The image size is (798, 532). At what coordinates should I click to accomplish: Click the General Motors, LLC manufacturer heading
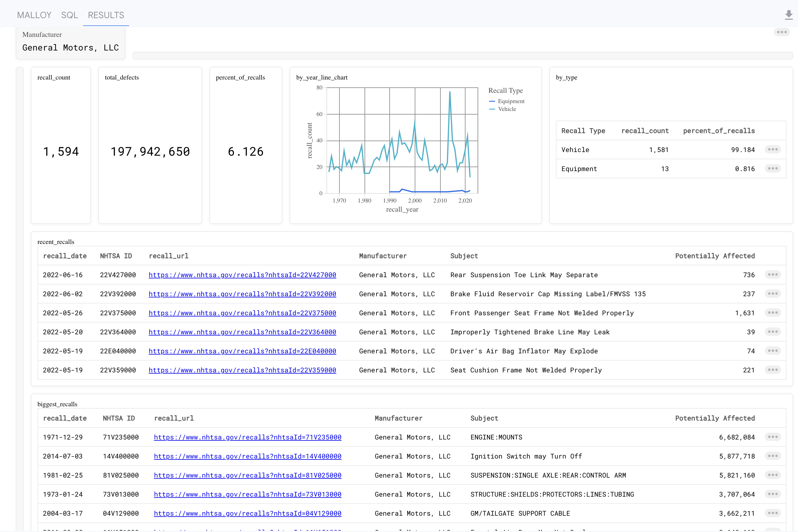tap(70, 47)
